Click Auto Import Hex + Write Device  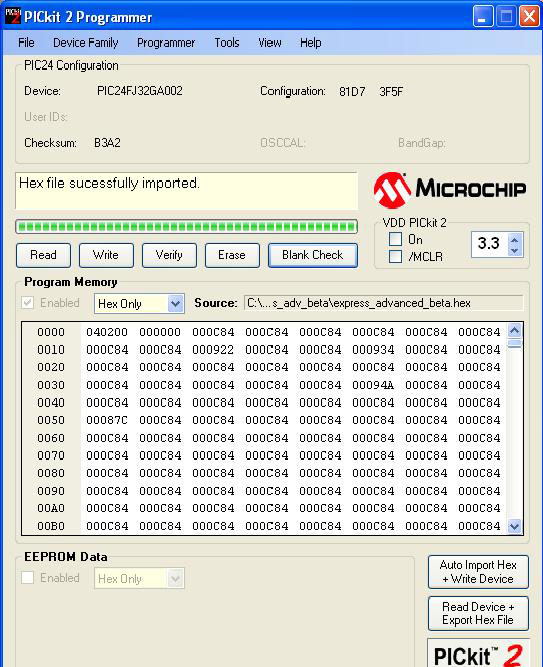click(478, 572)
